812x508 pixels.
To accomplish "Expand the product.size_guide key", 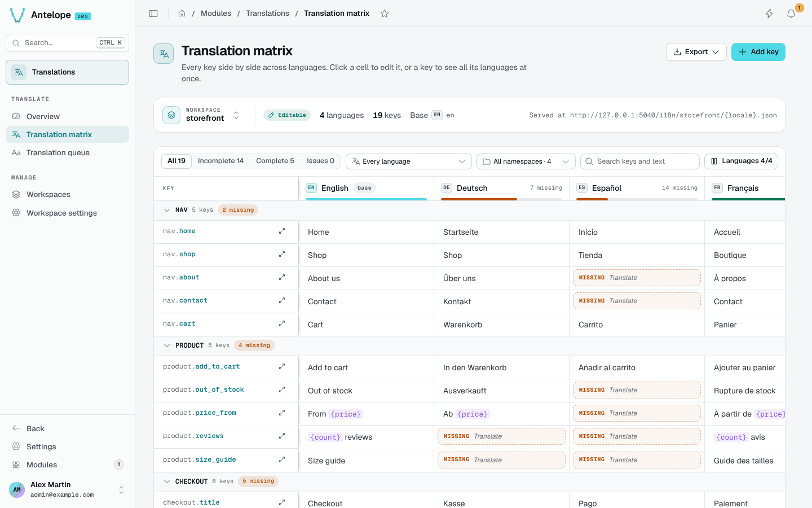I will [x=282, y=459].
